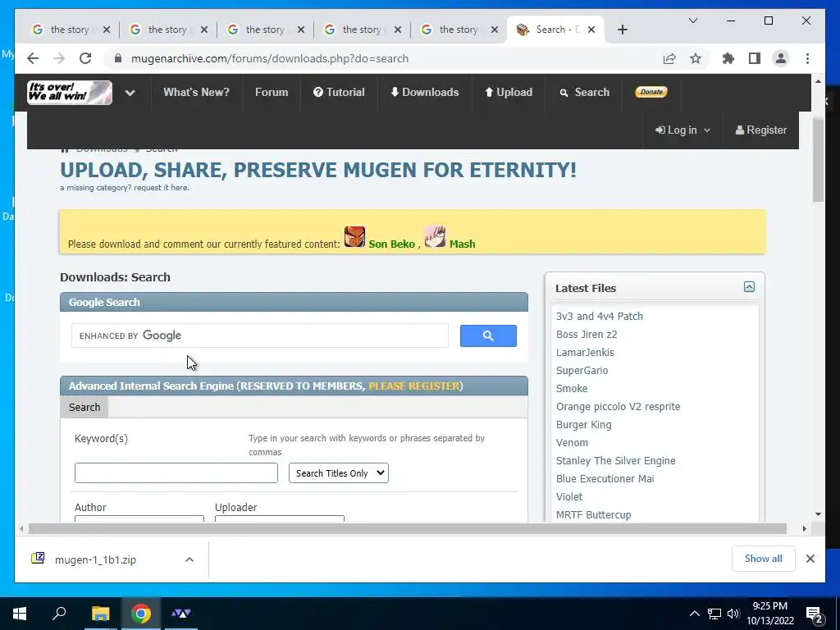Open the Tutorial menu item
The image size is (840, 630).
coord(339,92)
